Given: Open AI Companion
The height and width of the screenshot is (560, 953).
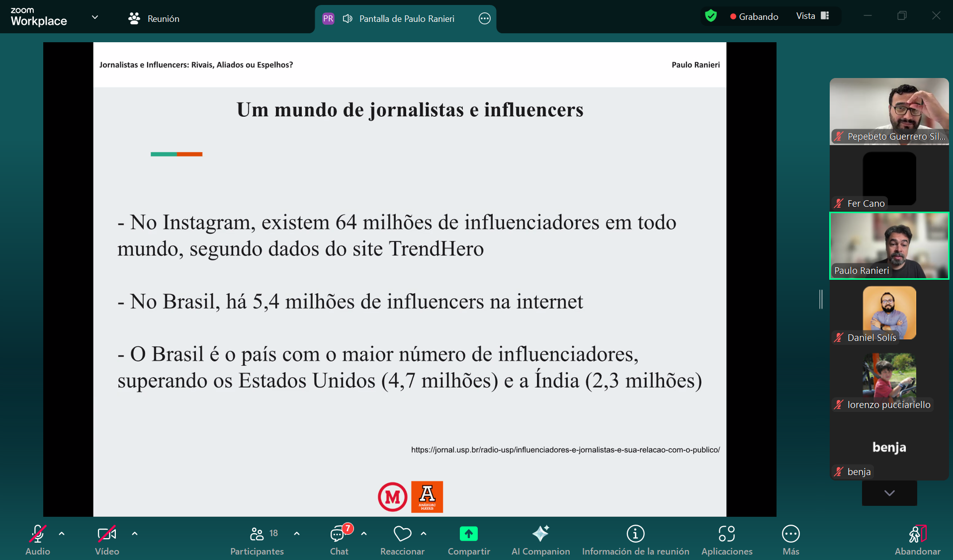Looking at the screenshot, I should (540, 540).
